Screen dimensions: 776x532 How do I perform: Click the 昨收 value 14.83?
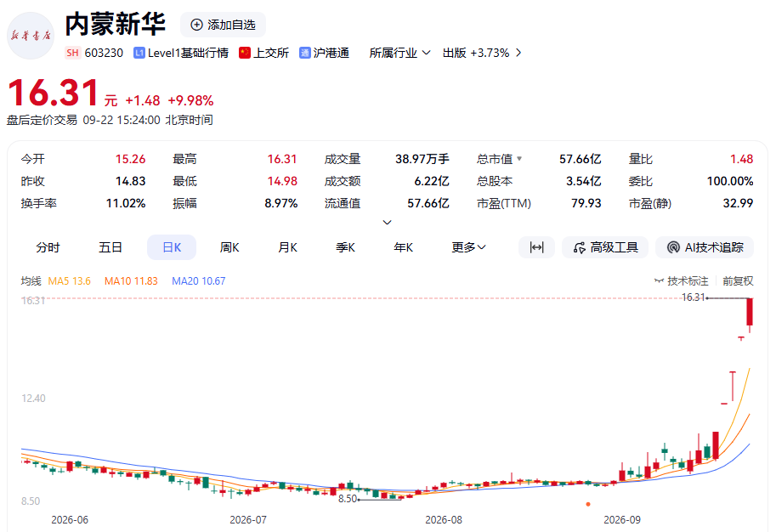coord(130,181)
